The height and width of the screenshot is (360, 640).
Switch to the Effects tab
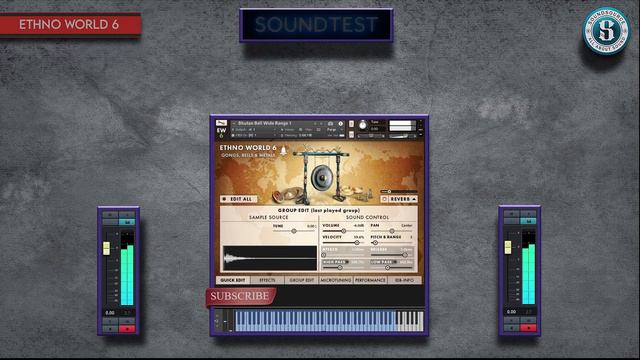tap(267, 280)
